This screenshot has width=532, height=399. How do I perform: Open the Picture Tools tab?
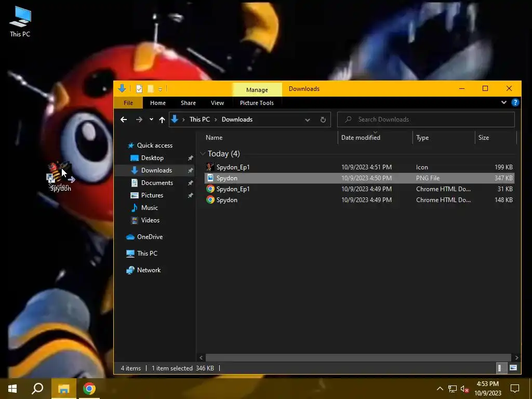[x=257, y=103]
